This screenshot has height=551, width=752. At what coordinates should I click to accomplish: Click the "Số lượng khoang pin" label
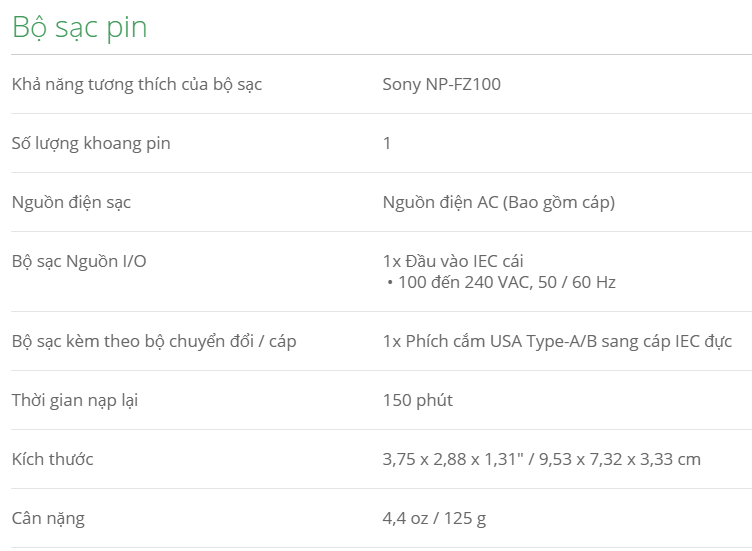pyautogui.click(x=91, y=143)
